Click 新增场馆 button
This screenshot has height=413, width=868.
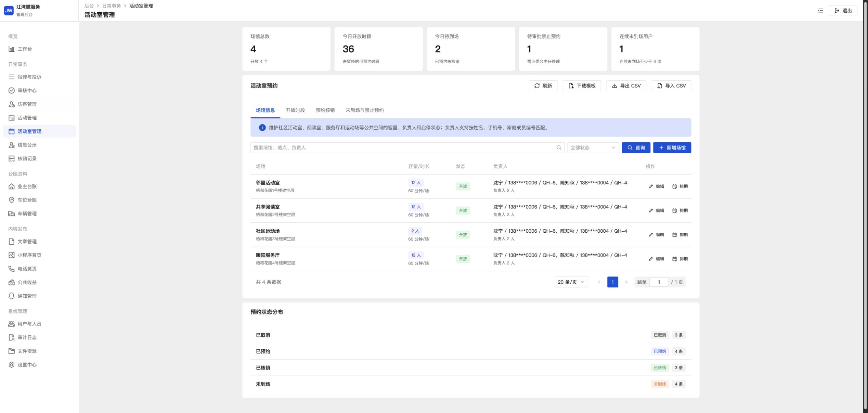click(x=672, y=148)
